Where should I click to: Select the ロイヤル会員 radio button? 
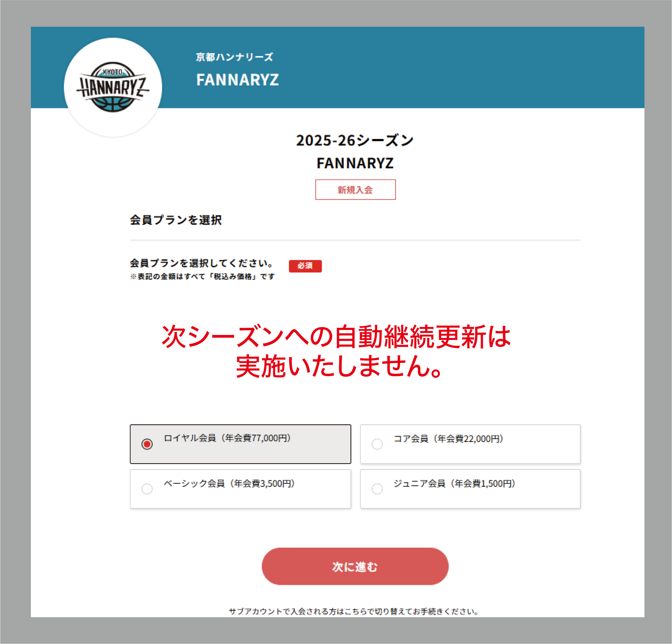[x=147, y=444]
